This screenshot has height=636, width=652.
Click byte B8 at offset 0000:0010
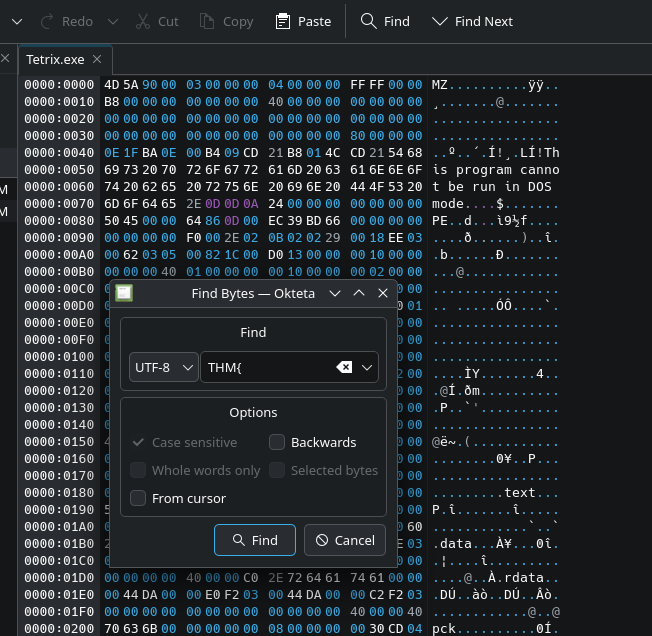tap(111, 102)
